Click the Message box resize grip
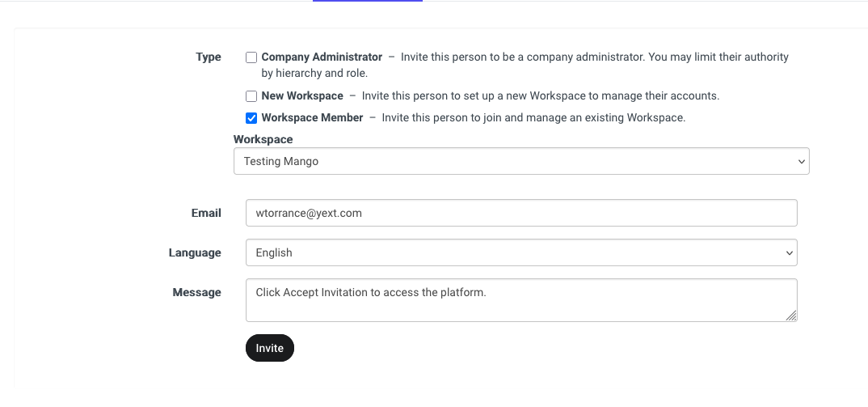Viewport: 868px width, 407px height. [791, 316]
